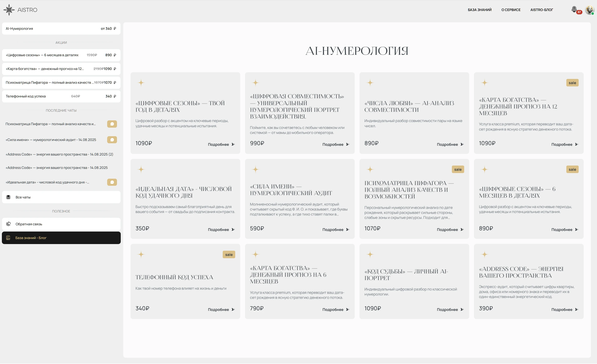The image size is (597, 364).
Task: Open chat icon for «Сила имени» chat
Action: [112, 140]
